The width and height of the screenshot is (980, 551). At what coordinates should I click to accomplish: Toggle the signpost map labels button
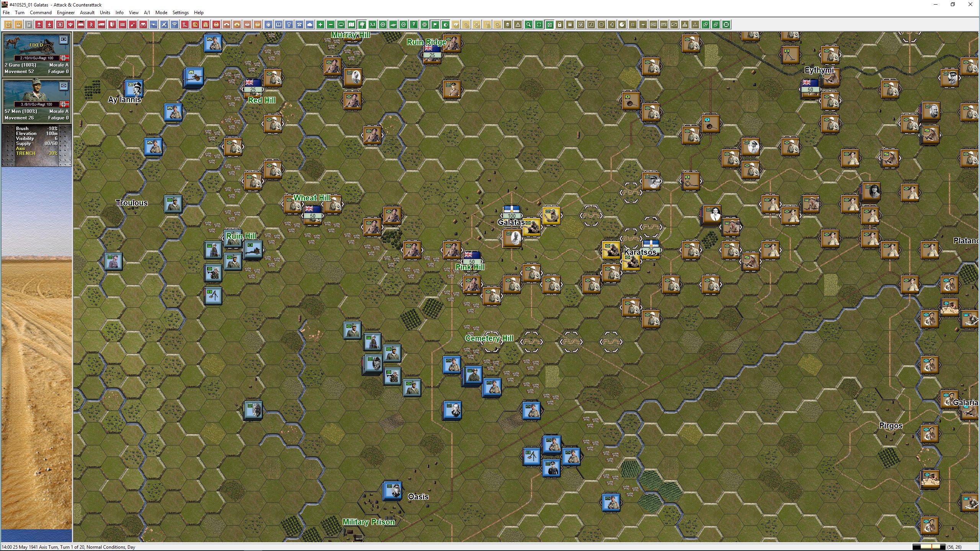pos(362,25)
